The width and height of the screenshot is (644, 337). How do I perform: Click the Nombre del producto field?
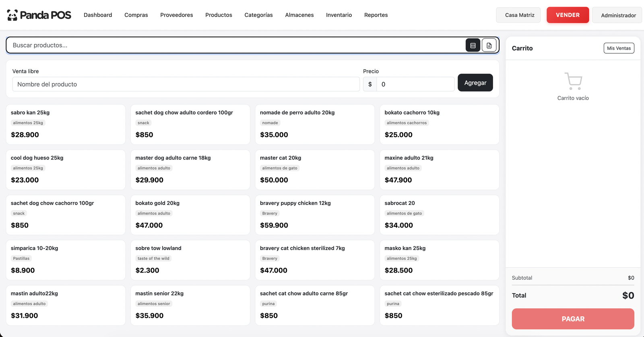(186, 84)
